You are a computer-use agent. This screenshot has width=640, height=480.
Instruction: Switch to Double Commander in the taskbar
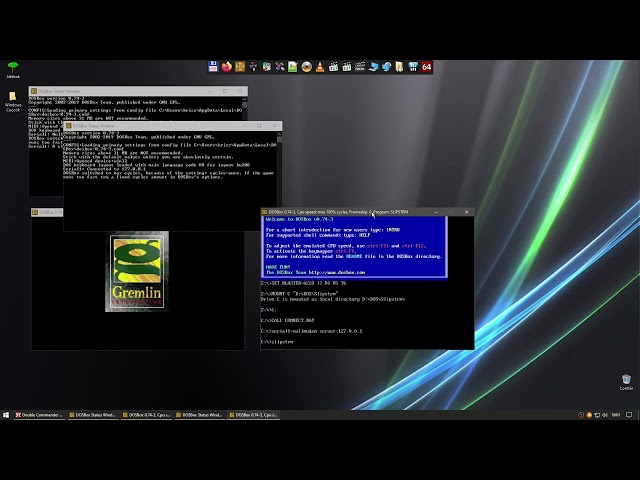pos(39,415)
